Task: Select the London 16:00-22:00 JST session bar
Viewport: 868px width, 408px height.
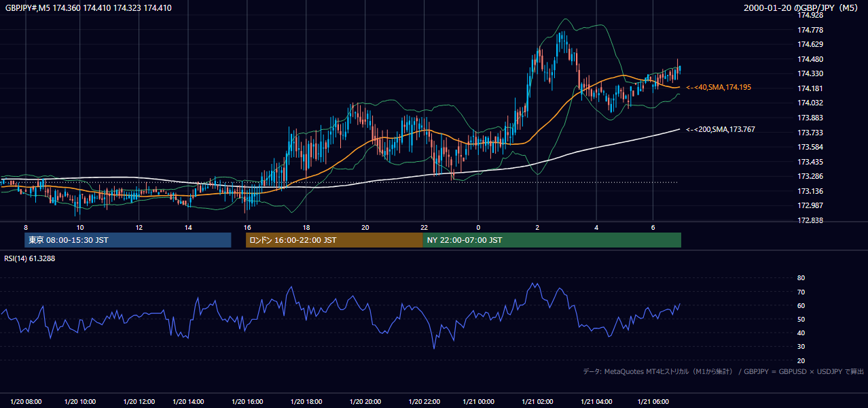Action: (334, 240)
